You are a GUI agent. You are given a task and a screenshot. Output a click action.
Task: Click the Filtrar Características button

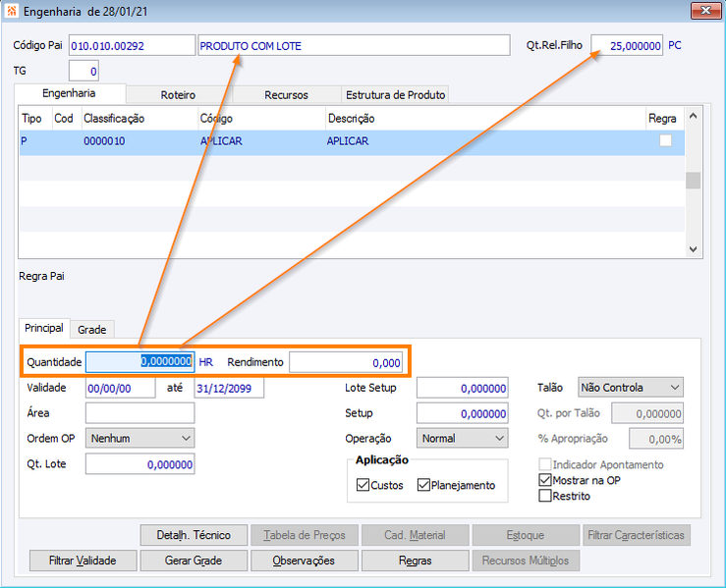(x=637, y=535)
